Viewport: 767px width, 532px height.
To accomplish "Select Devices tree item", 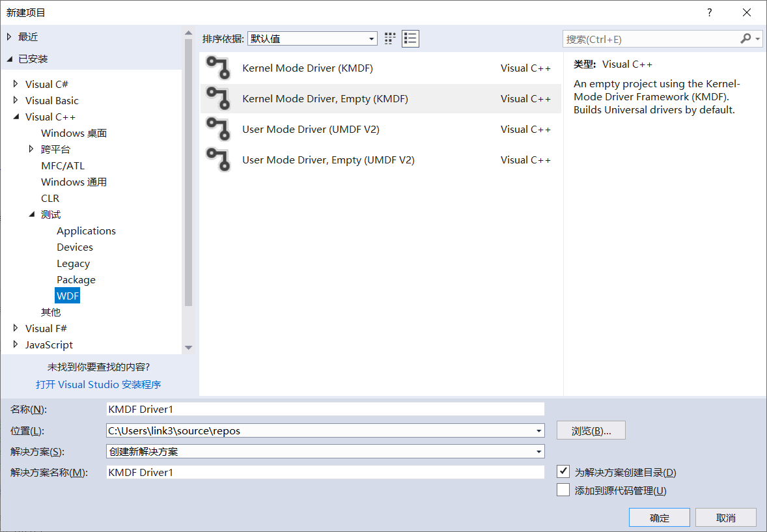I will [75, 247].
